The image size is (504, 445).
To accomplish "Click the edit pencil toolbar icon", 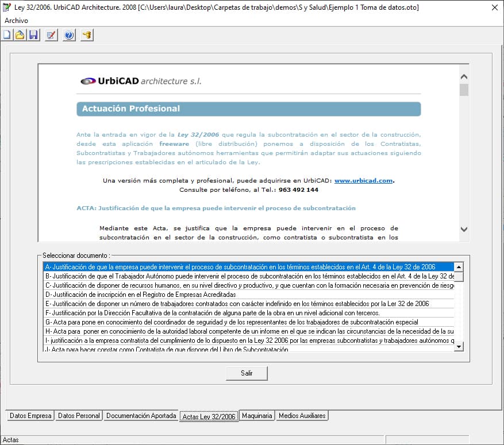I will click(x=51, y=35).
